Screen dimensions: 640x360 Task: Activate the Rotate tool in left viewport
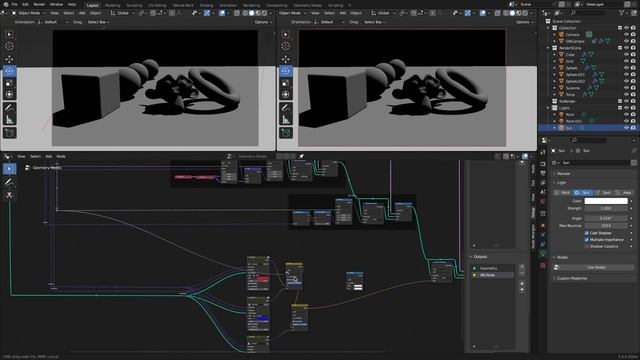pyautogui.click(x=9, y=71)
